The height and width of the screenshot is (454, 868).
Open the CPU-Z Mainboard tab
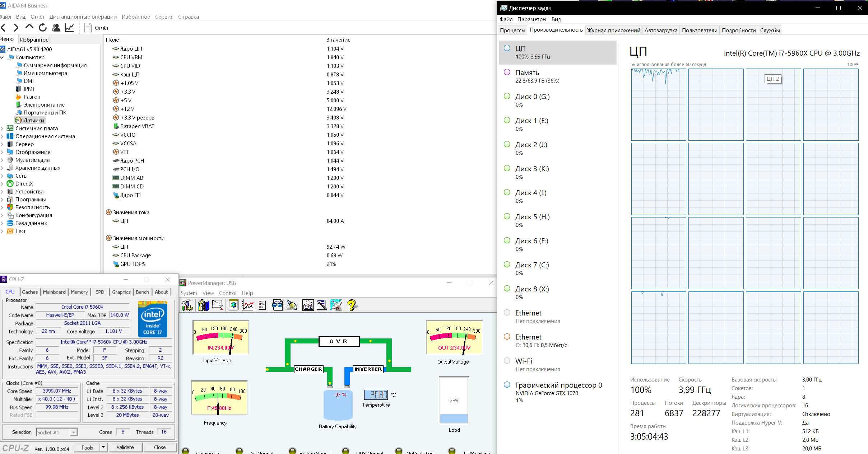click(54, 292)
